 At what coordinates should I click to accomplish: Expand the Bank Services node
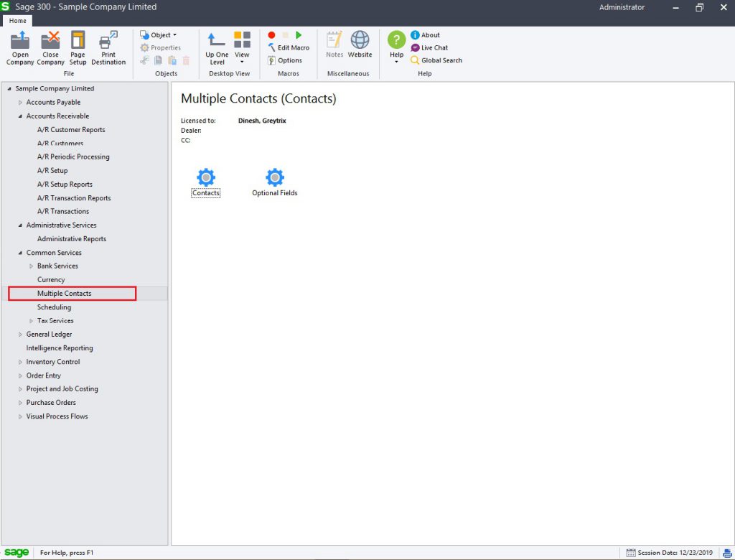coord(32,266)
